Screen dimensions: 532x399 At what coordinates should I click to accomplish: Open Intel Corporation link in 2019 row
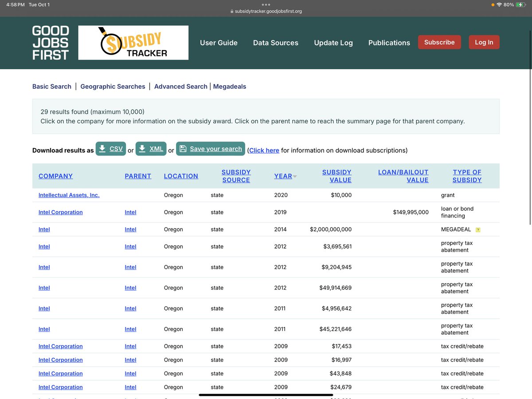pos(61,212)
